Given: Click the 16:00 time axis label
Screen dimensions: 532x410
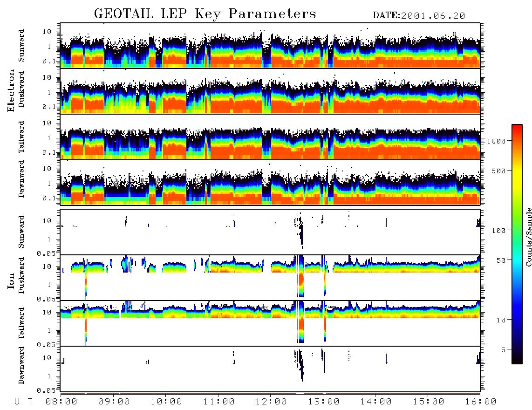Looking at the screenshot, I should point(481,402).
